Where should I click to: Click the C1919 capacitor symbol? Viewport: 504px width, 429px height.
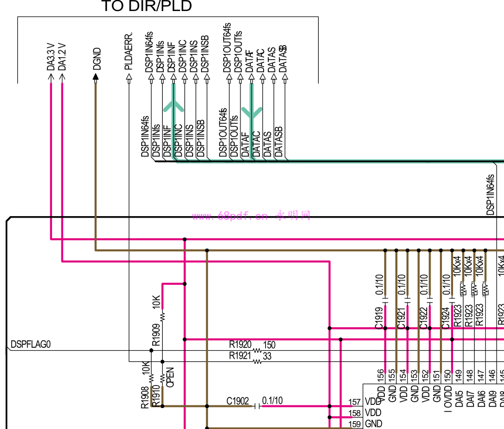385,303
